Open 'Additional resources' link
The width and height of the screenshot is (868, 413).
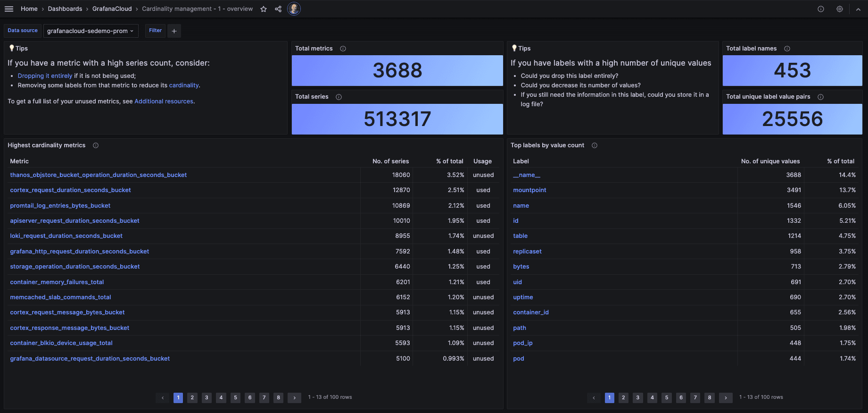click(164, 101)
